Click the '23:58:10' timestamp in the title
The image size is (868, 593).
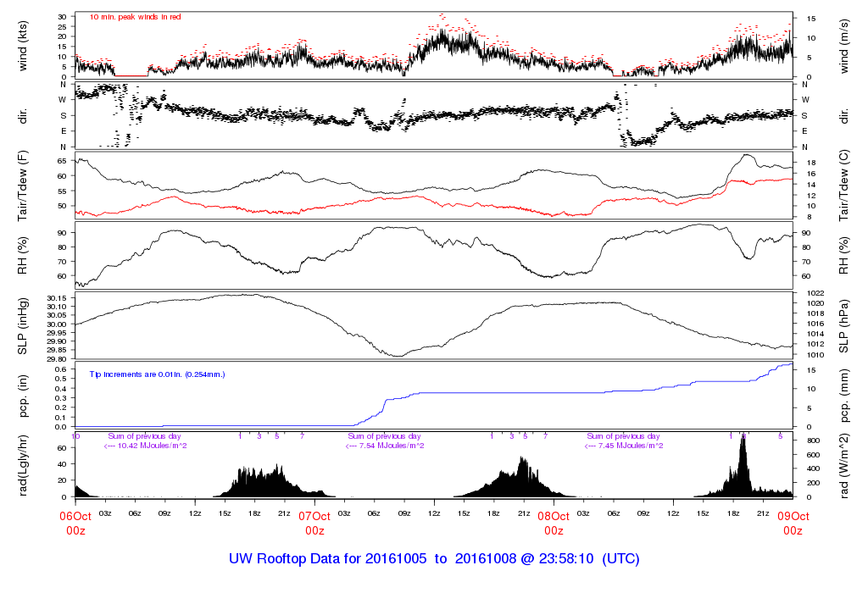(567, 559)
